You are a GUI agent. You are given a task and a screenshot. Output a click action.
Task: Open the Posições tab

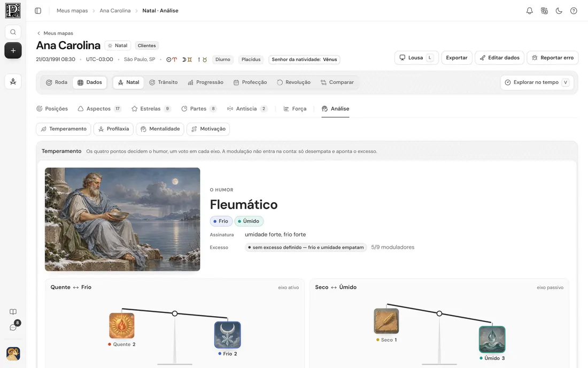coord(52,109)
